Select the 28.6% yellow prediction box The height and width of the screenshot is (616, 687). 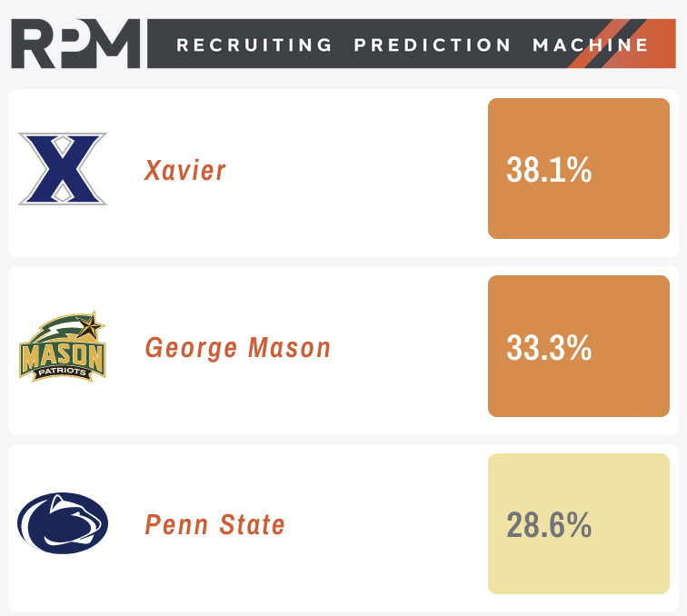579,523
